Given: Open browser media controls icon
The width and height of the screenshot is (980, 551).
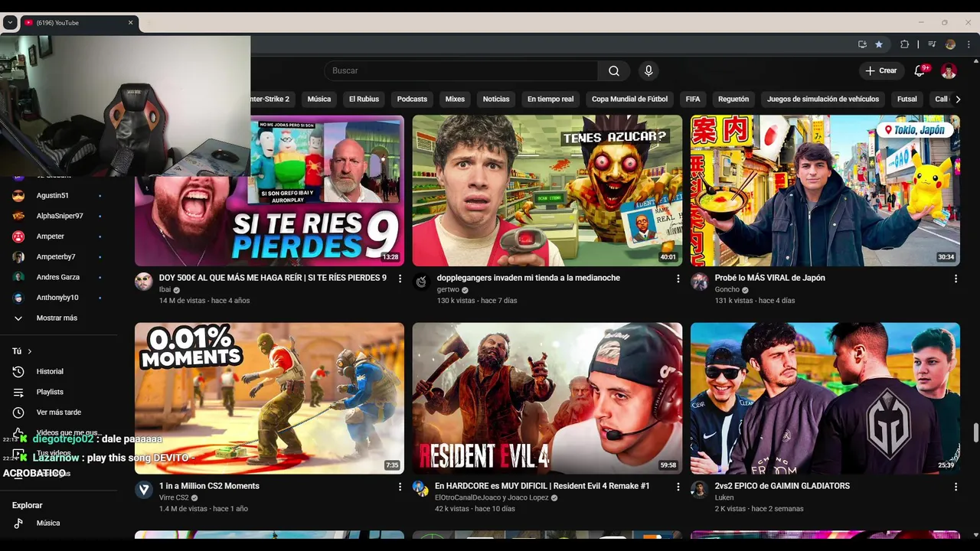Looking at the screenshot, I should [x=932, y=44].
